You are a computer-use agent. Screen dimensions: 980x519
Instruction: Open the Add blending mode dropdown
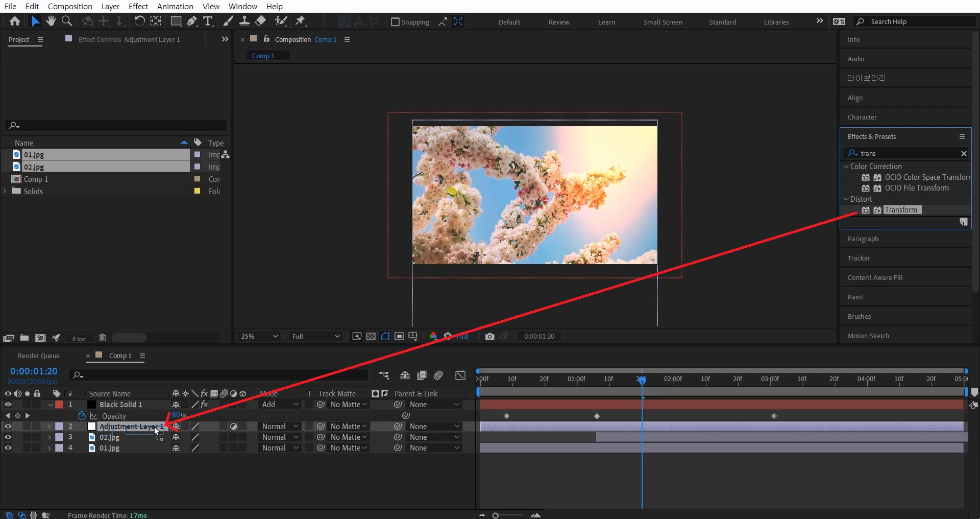(x=280, y=405)
